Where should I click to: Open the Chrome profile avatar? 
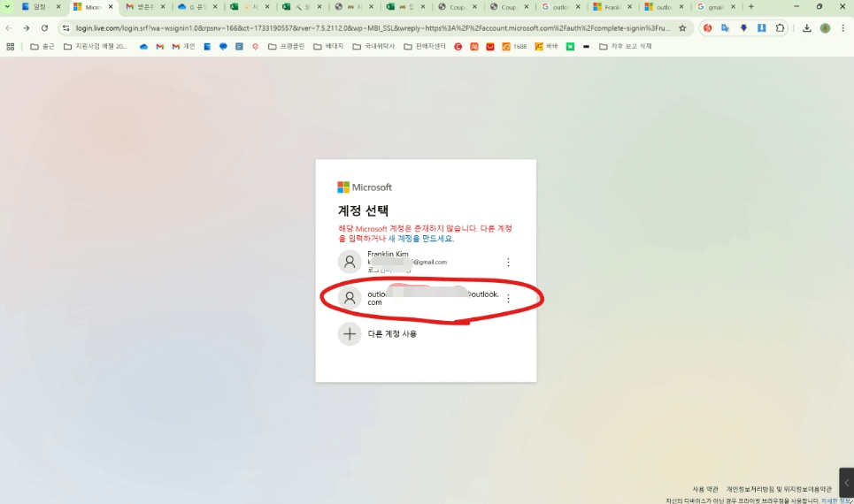[825, 28]
